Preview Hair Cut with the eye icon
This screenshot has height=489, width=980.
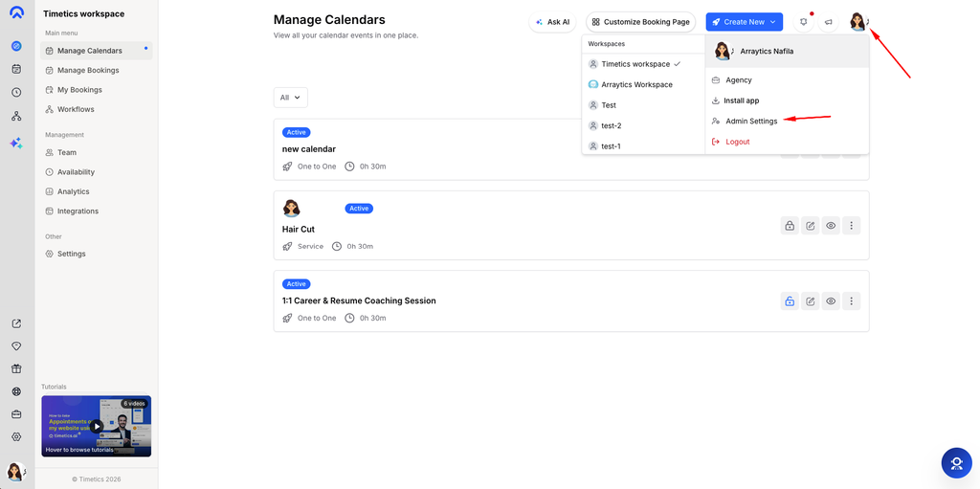(831, 226)
